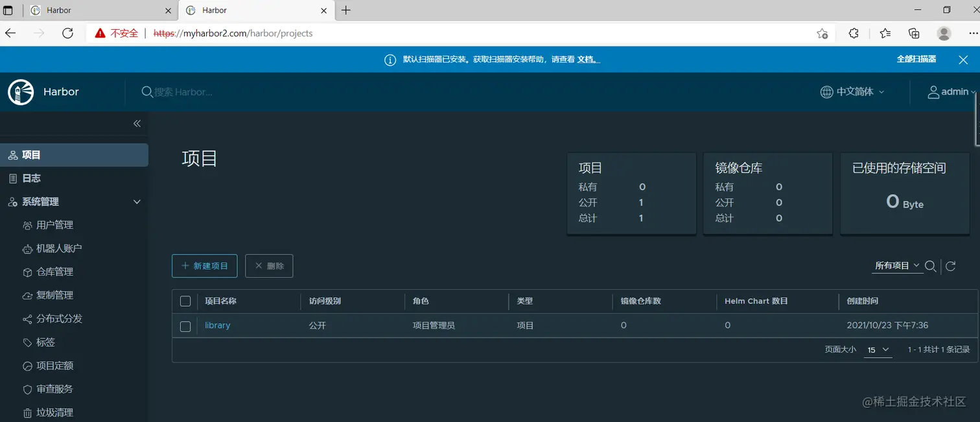Click the address bar URL myharbor2.com
980x422 pixels.
click(233, 33)
